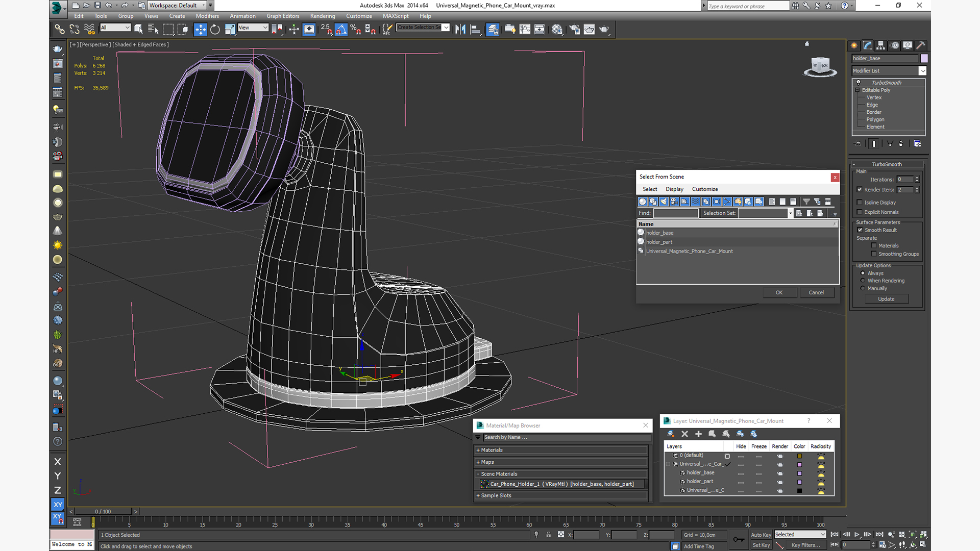The image size is (980, 551).
Task: Open the Modifier List dropdown
Action: pyautogui.click(x=889, y=71)
